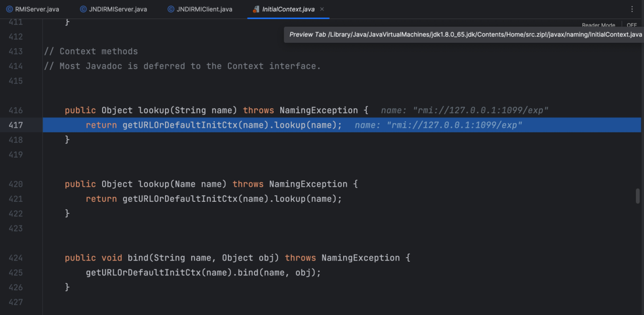Click the JNDIRMIServer.java class icon
The image size is (644, 315).
pyautogui.click(x=83, y=9)
